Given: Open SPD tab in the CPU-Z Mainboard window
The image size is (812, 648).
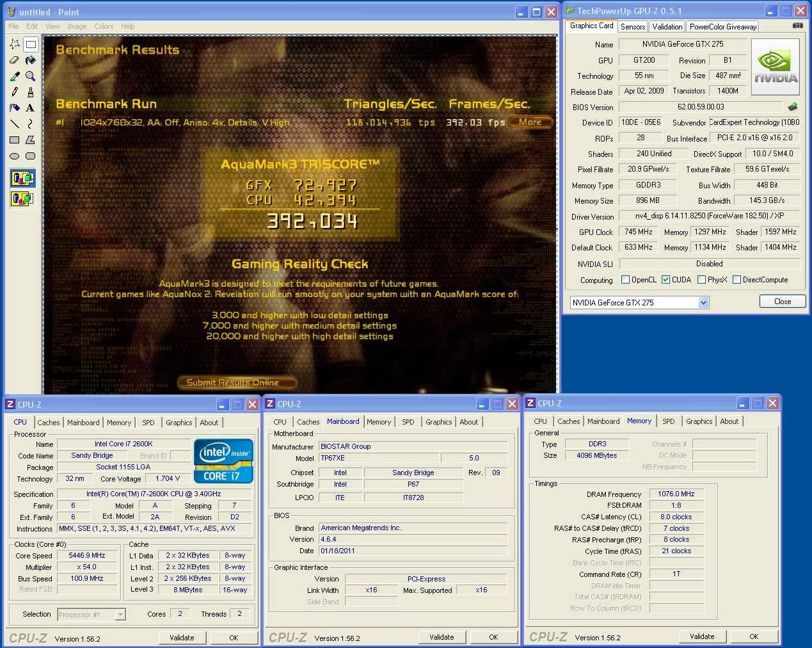Looking at the screenshot, I should (x=408, y=422).
